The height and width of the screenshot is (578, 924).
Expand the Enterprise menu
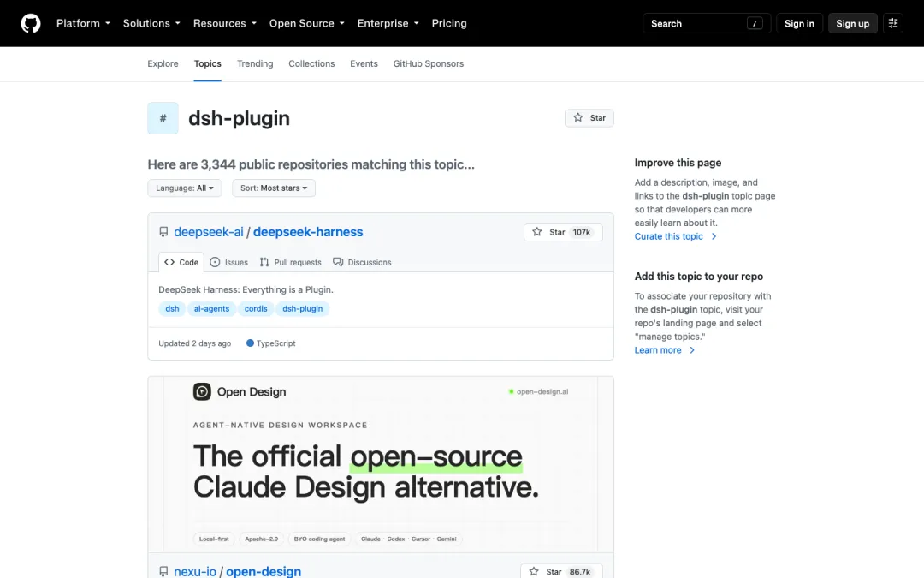click(x=388, y=24)
